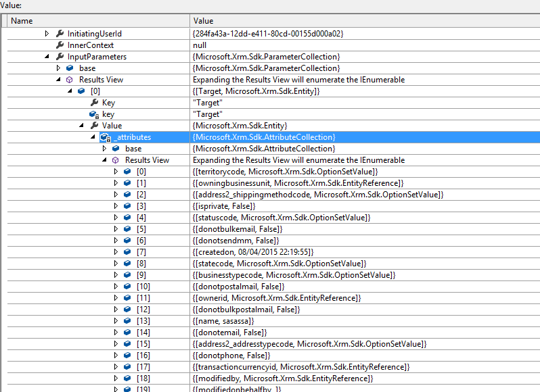This screenshot has height=392, width=540.
Task: Click the cube icon of row [2]
Action: click(x=127, y=194)
